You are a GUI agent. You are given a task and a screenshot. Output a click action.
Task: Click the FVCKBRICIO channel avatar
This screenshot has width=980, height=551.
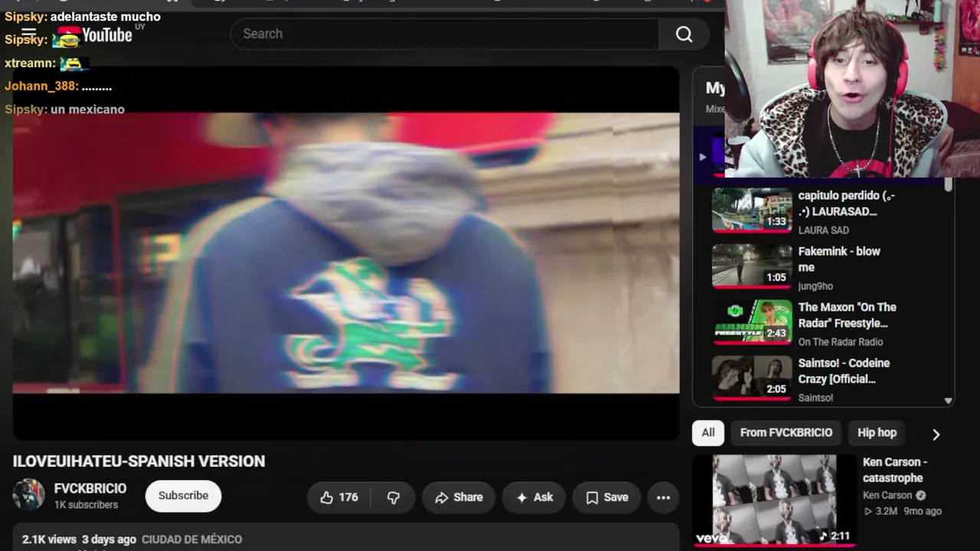28,495
